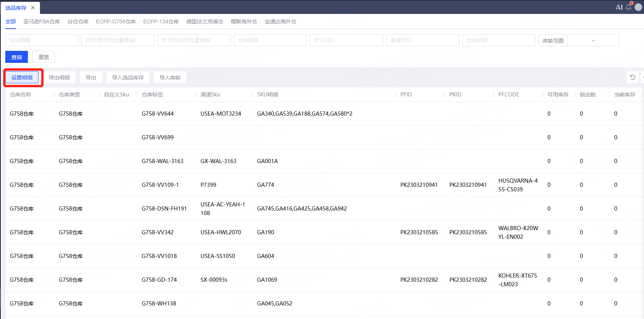Close the 选品库存 tab
The image size is (644, 319).
click(x=33, y=8)
